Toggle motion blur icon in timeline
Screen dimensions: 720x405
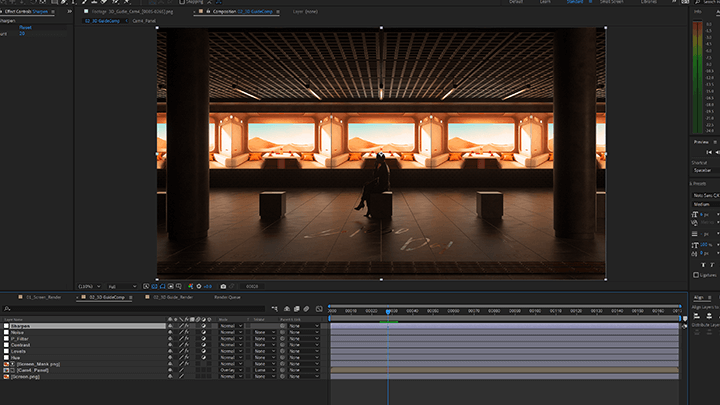tap(306, 309)
